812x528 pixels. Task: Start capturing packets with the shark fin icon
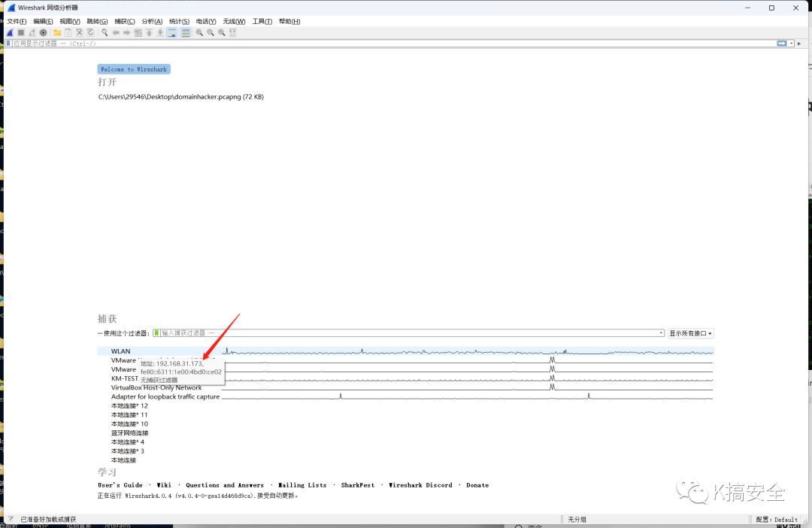point(10,32)
